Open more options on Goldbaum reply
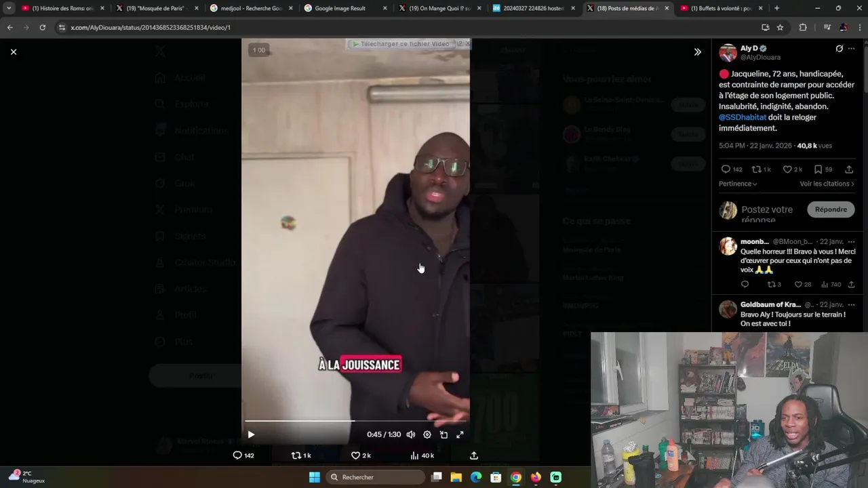Viewport: 868px width, 488px height. coord(852,305)
